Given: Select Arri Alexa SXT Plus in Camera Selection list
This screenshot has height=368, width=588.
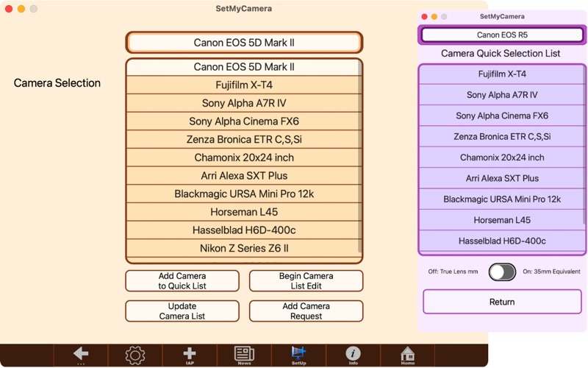Looking at the screenshot, I should click(x=243, y=176).
